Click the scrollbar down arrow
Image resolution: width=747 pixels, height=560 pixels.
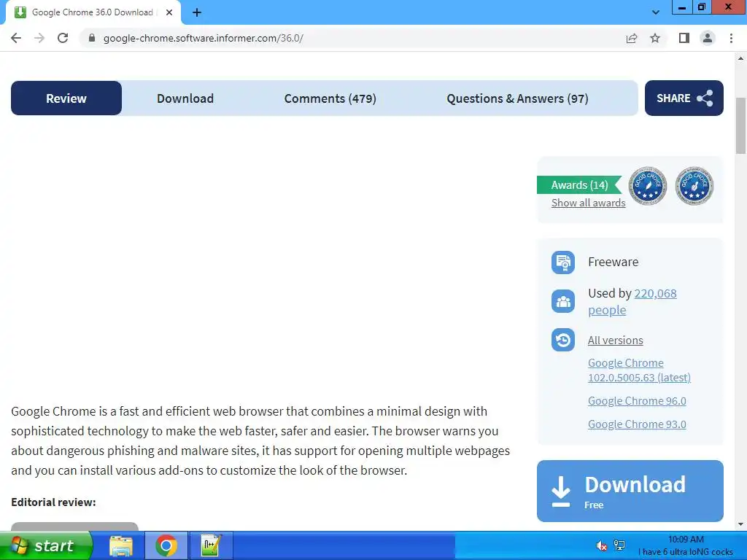coord(740,524)
